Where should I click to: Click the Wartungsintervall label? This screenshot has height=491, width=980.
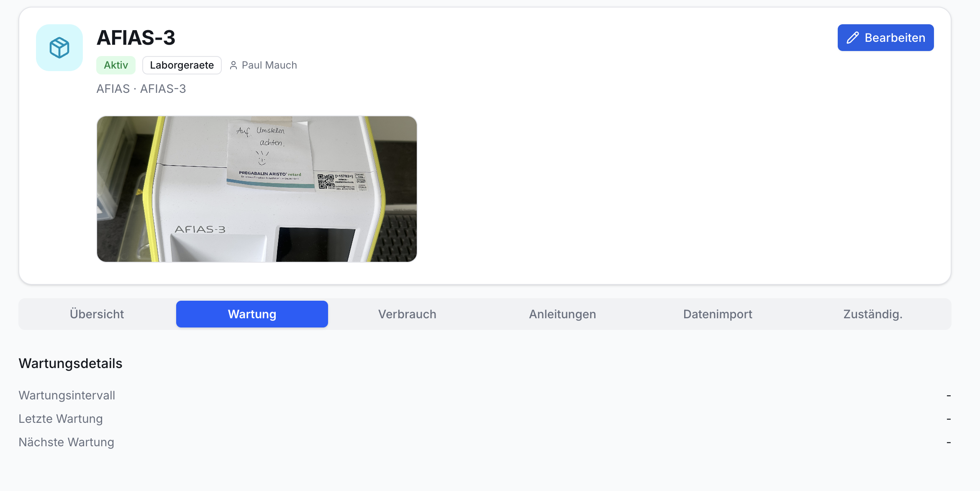point(67,395)
